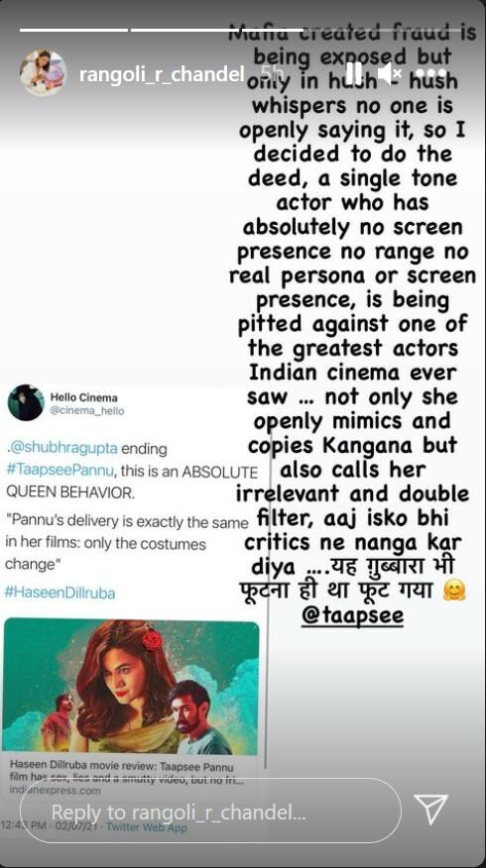The height and width of the screenshot is (868, 486).
Task: Click the Hello Cinema avatar in the tweet
Action: pos(26,402)
